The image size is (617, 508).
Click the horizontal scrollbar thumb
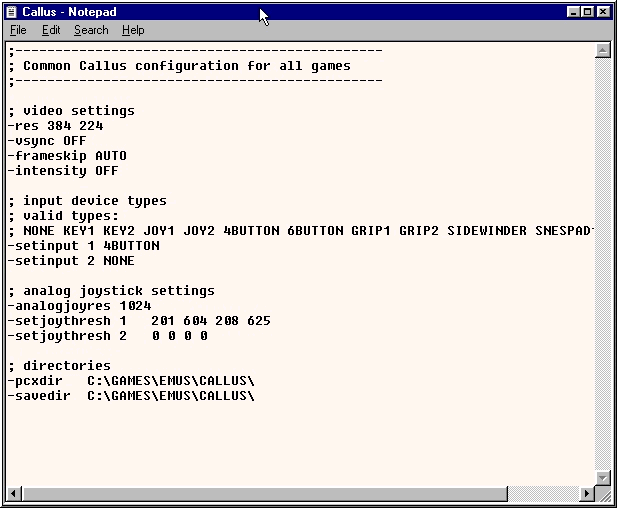[264, 493]
